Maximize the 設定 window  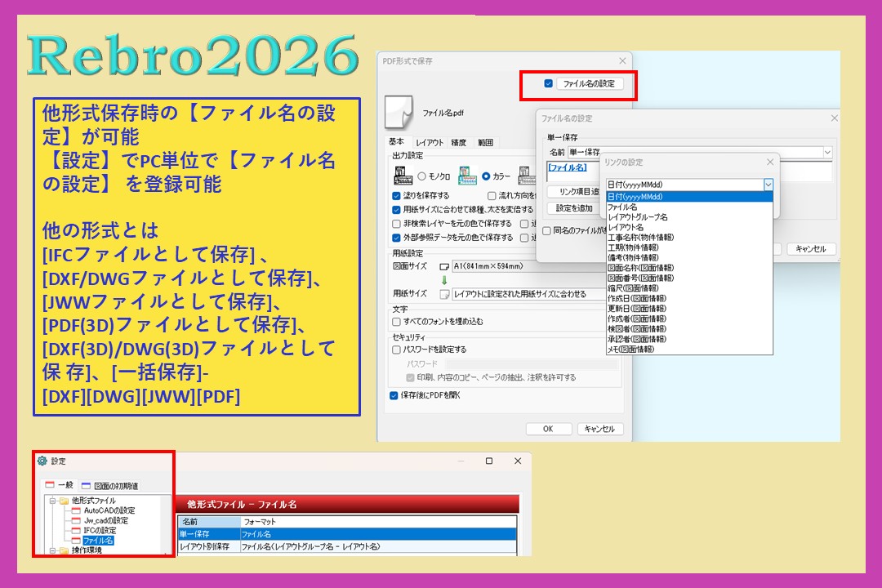(489, 461)
